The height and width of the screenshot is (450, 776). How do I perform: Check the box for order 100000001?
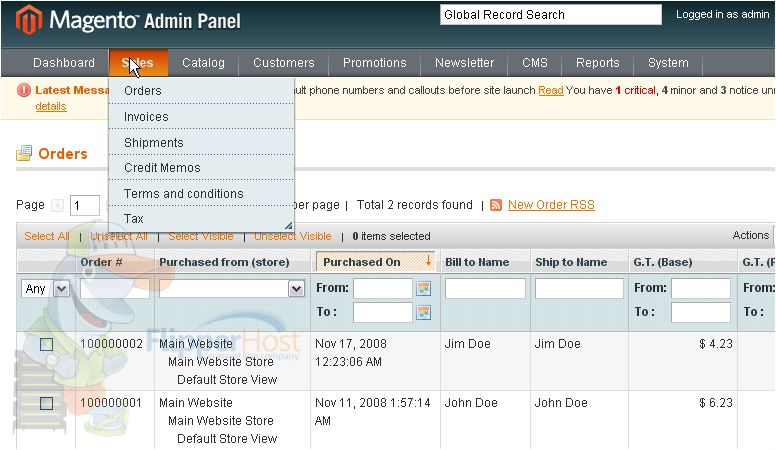pos(47,403)
